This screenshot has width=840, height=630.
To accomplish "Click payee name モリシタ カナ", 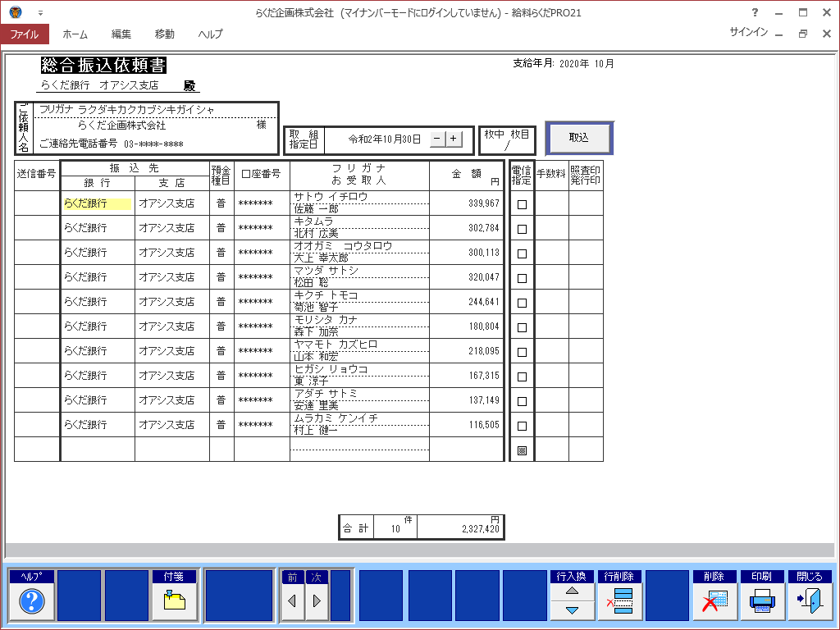I will pyautogui.click(x=325, y=320).
